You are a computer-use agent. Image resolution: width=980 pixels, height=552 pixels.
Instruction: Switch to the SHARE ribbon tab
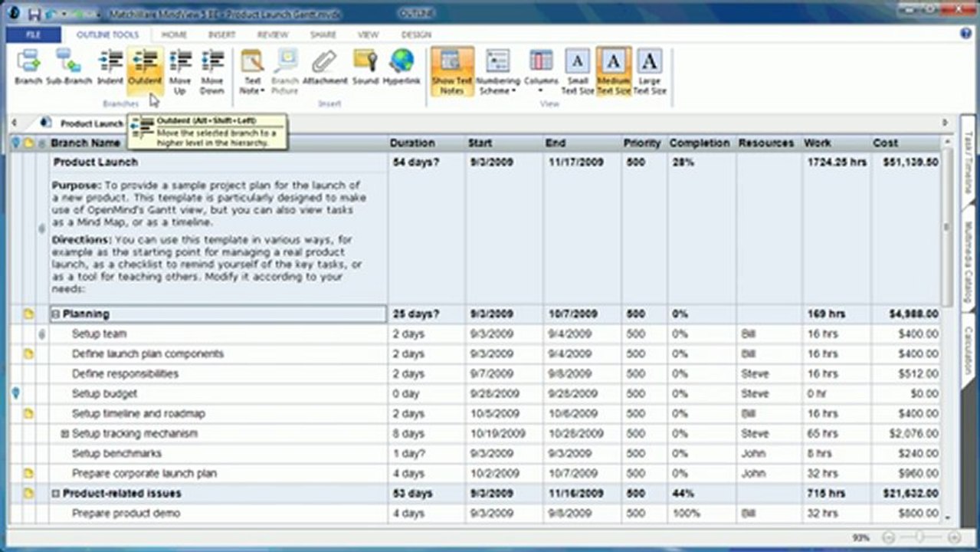pyautogui.click(x=323, y=34)
